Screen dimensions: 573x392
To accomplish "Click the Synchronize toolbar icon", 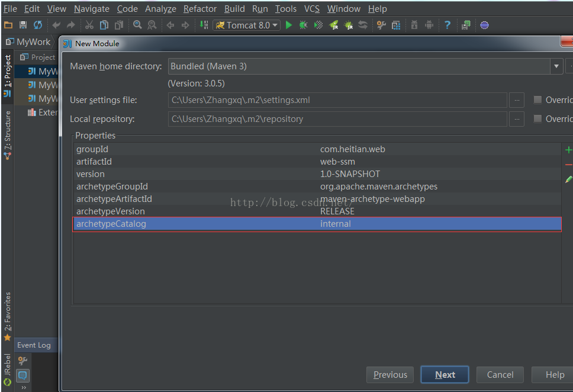I will 38,25.
